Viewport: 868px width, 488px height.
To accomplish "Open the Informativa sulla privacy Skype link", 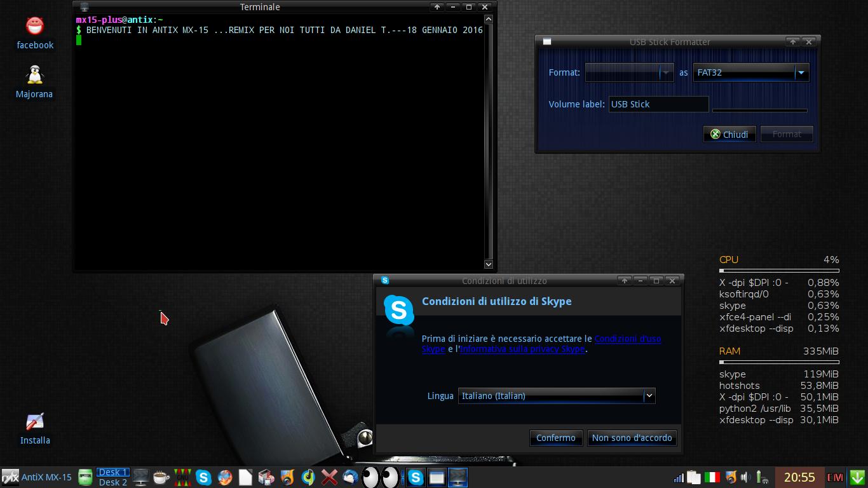I will point(522,349).
